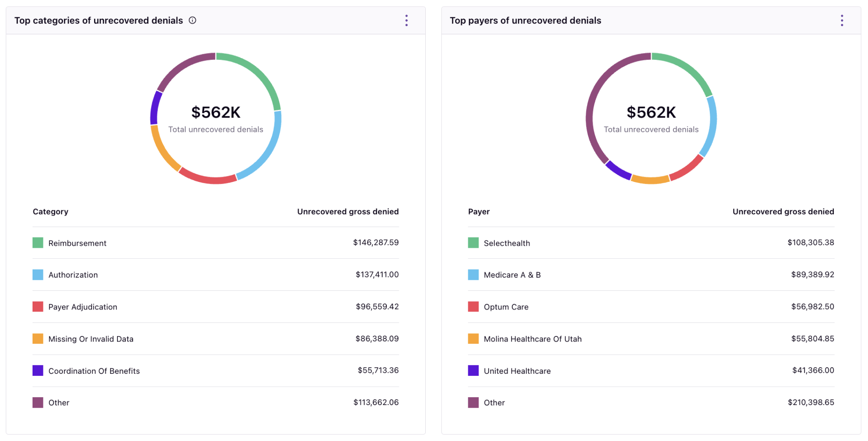Click the orange Missing Or Invalid Data swatch
The width and height of the screenshot is (868, 441).
click(x=38, y=339)
